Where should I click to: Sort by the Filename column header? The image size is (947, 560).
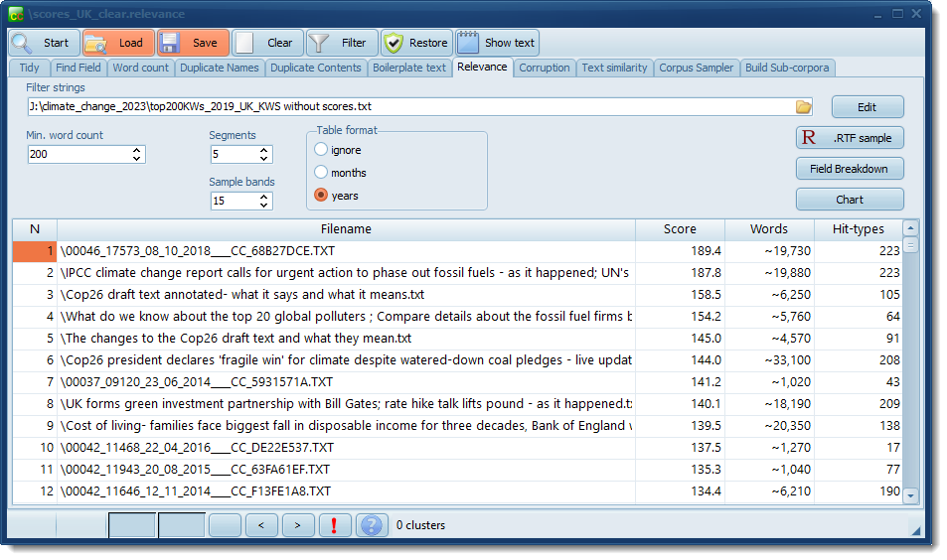pos(346,229)
